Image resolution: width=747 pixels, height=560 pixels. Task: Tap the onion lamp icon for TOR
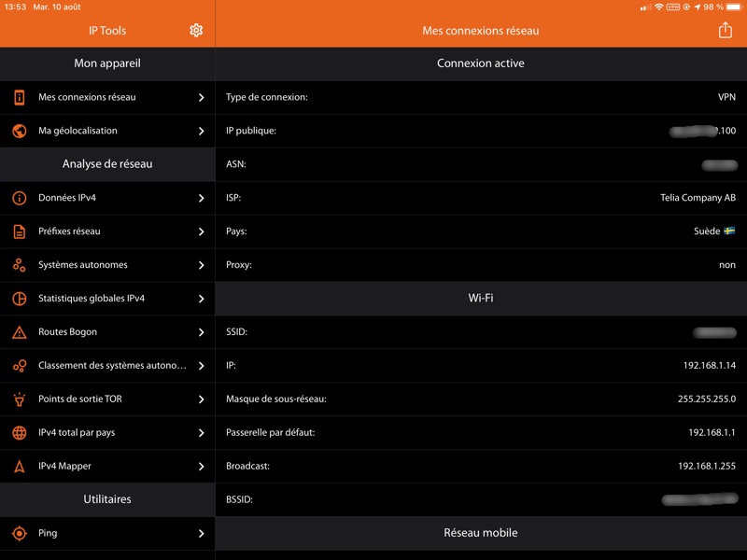click(x=19, y=399)
